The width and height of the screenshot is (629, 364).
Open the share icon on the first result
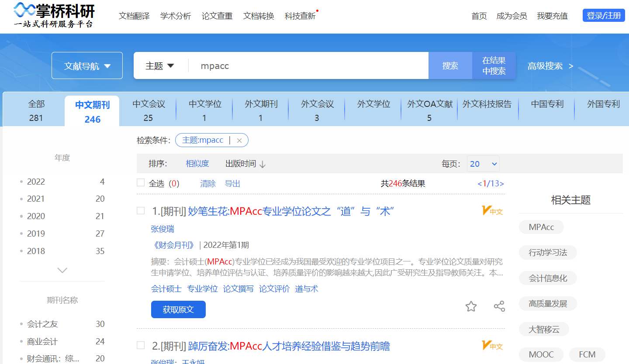coord(499,306)
